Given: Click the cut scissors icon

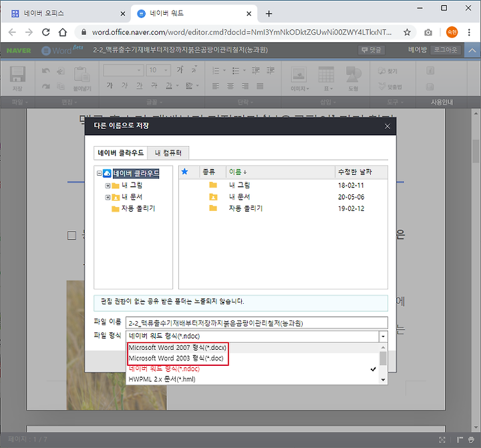Looking at the screenshot, I should [x=61, y=71].
